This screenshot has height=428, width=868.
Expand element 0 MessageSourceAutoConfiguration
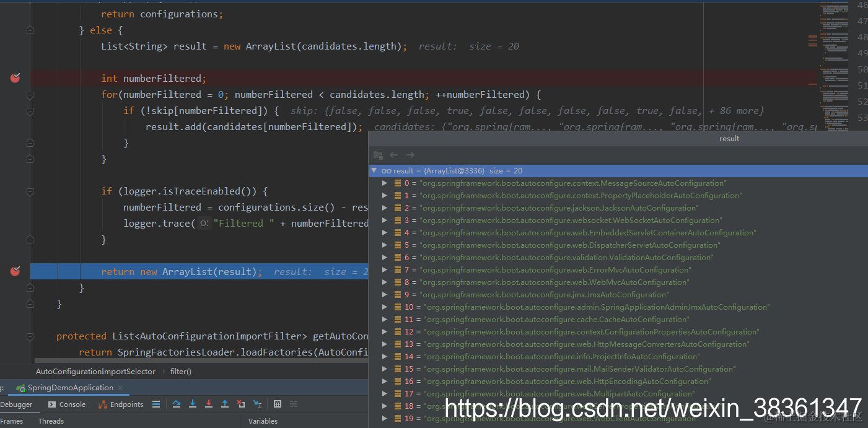385,183
